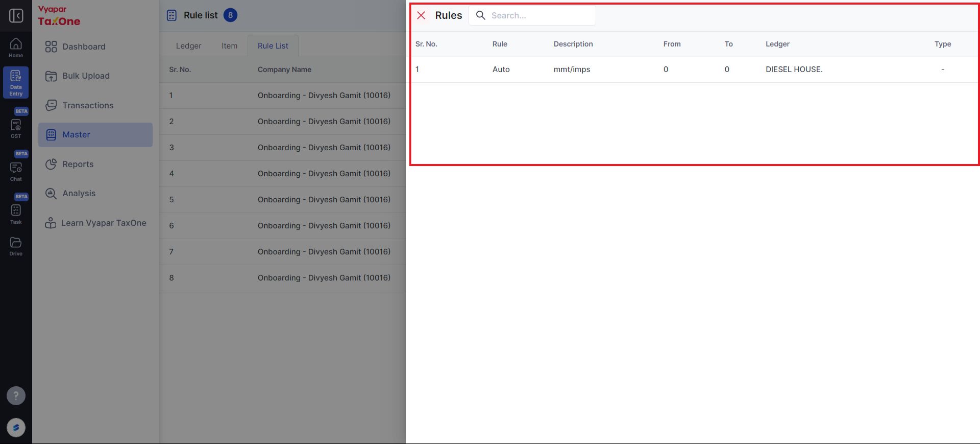Select the Rule List tab
Viewport: 980px width, 444px height.
click(x=273, y=45)
